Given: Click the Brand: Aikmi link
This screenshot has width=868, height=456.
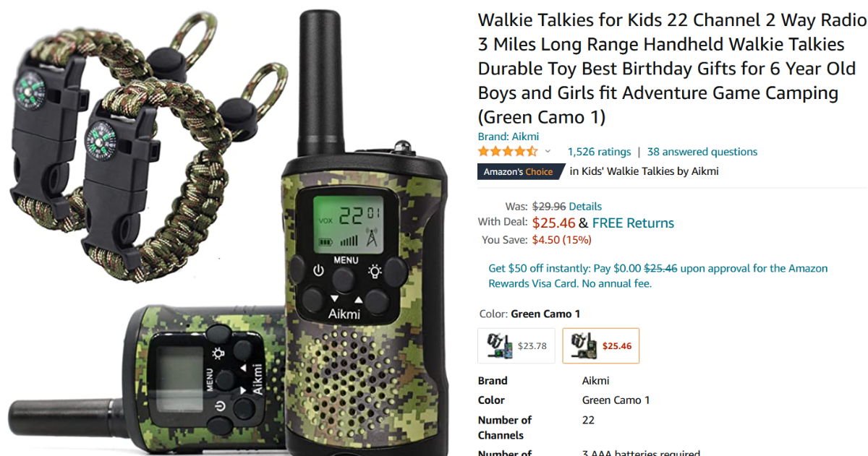Looking at the screenshot, I should (509, 137).
